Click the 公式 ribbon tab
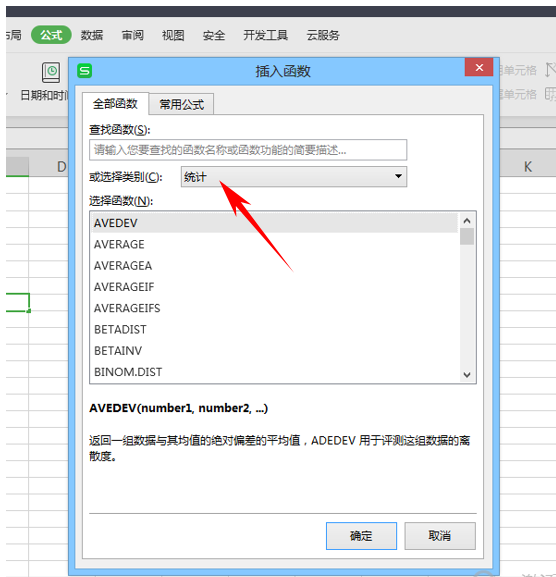Viewport: 556px width, 577px height. (x=51, y=35)
